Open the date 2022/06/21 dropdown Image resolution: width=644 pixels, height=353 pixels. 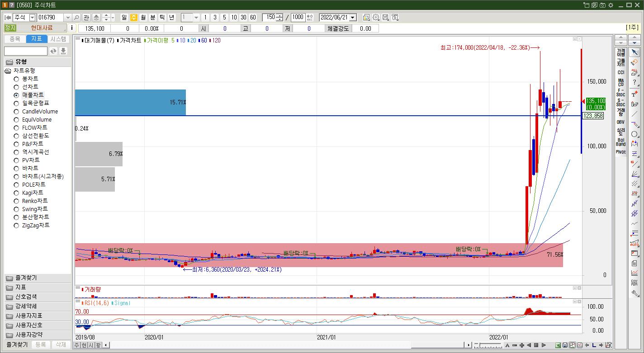pyautogui.click(x=353, y=17)
